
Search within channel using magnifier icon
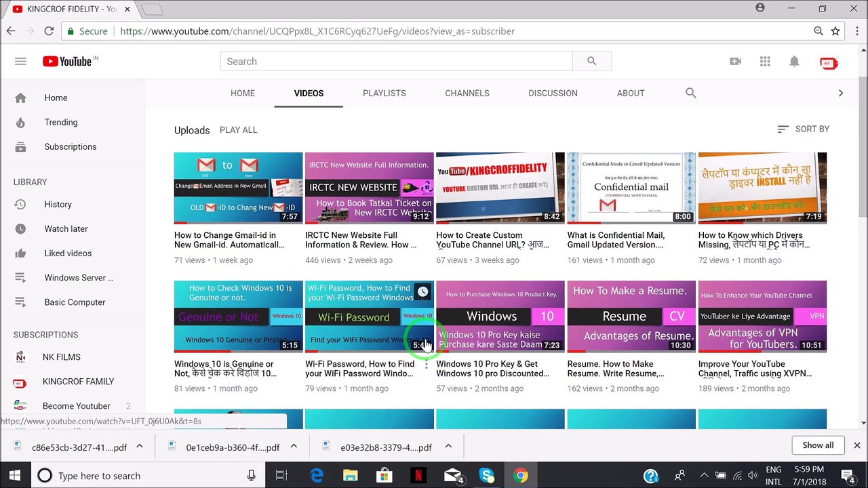click(691, 93)
